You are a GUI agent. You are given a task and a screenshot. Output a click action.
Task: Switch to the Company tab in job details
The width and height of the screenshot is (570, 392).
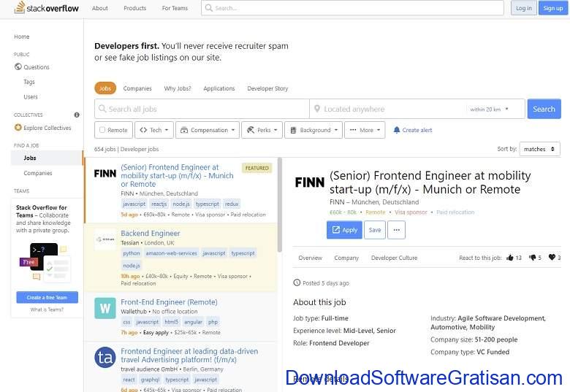coord(346,258)
